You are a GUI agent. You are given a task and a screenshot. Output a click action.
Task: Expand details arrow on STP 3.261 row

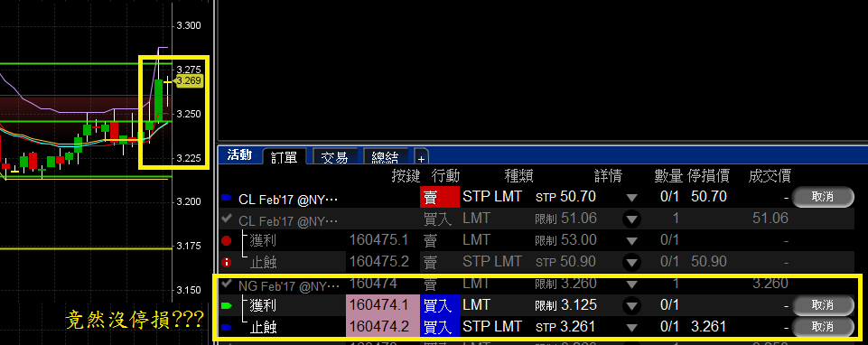(631, 327)
